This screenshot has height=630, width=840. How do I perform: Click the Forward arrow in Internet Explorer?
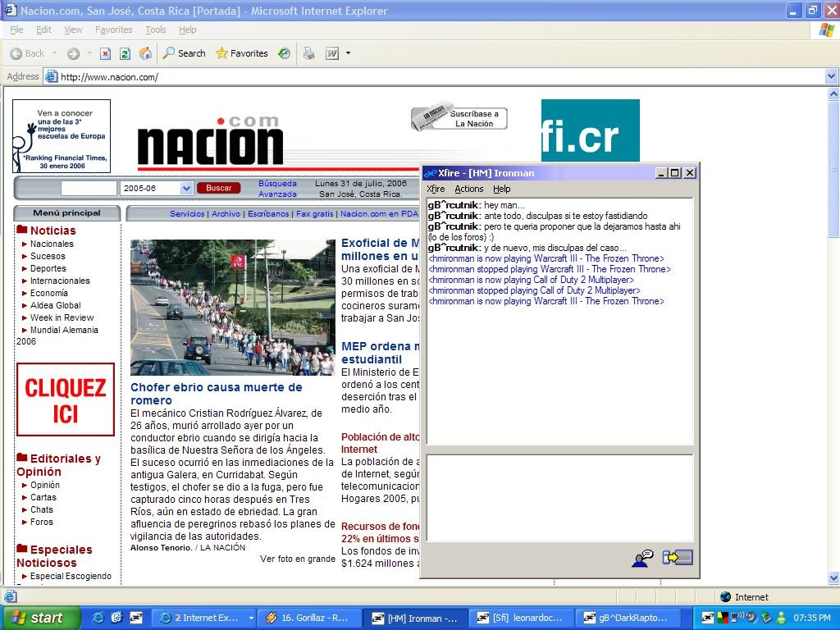73,53
